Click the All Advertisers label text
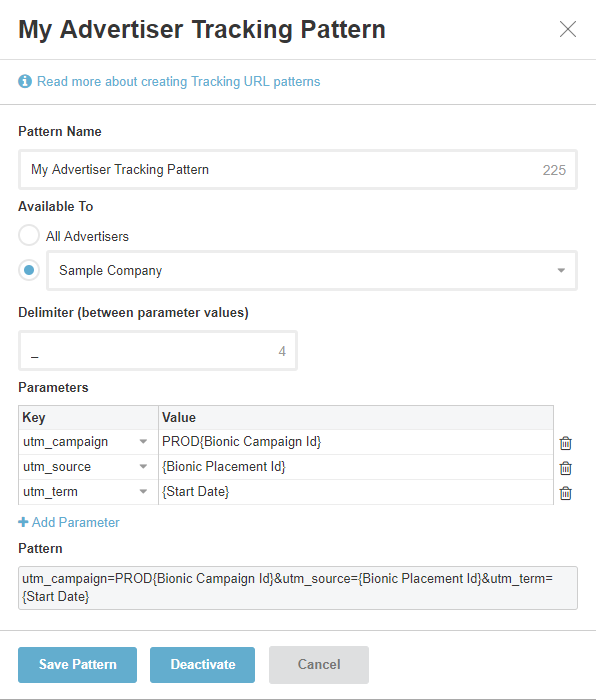Image resolution: width=596 pixels, height=700 pixels. pos(87,236)
